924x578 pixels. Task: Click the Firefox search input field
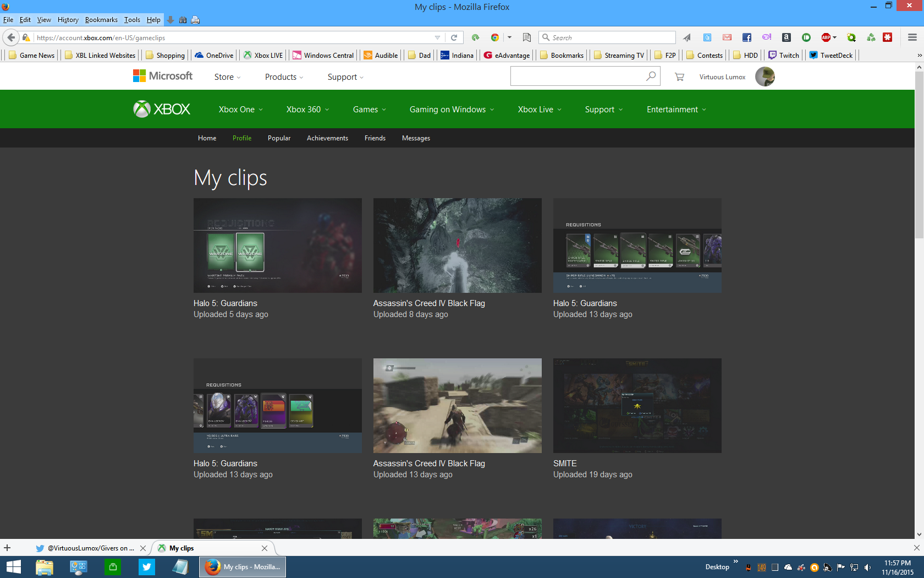(x=607, y=37)
